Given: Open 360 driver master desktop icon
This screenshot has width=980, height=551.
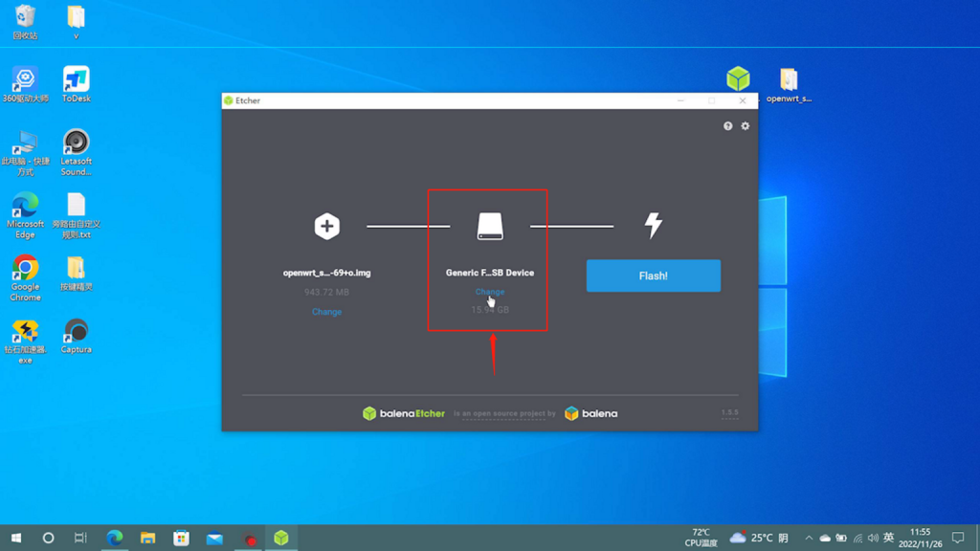Looking at the screenshot, I should pyautogui.click(x=25, y=84).
